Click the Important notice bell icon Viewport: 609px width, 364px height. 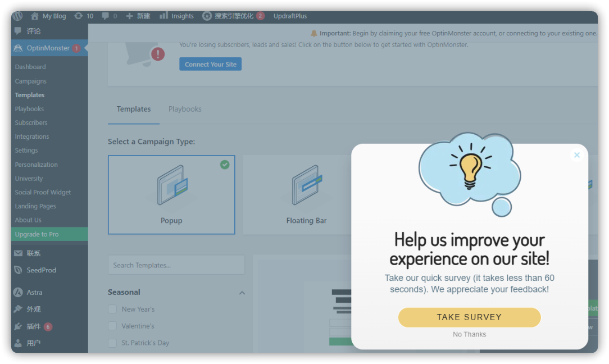[x=314, y=33]
